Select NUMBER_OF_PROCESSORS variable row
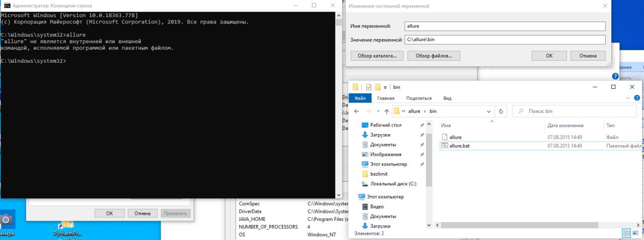 pos(292,227)
